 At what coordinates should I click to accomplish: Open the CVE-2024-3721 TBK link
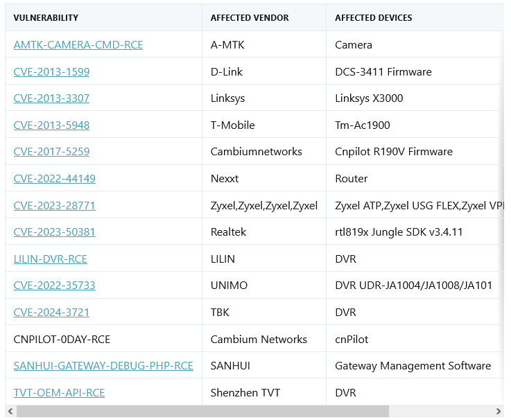click(x=51, y=313)
